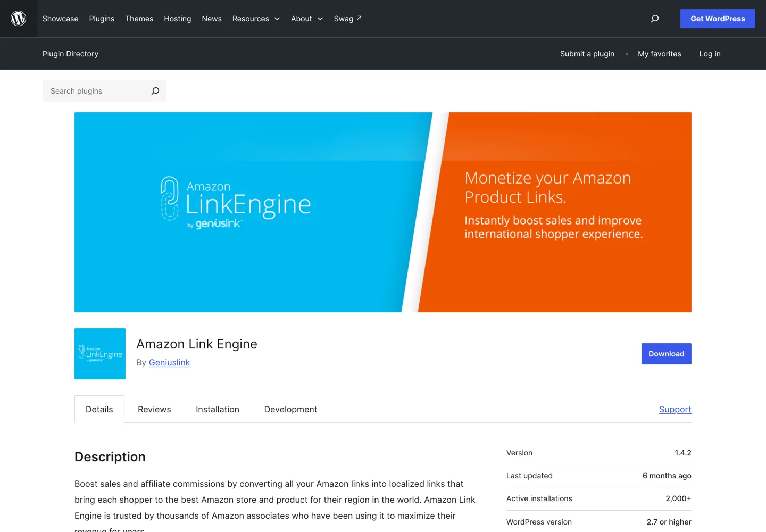This screenshot has width=766, height=532.
Task: Click the Description heading
Action: (110, 457)
